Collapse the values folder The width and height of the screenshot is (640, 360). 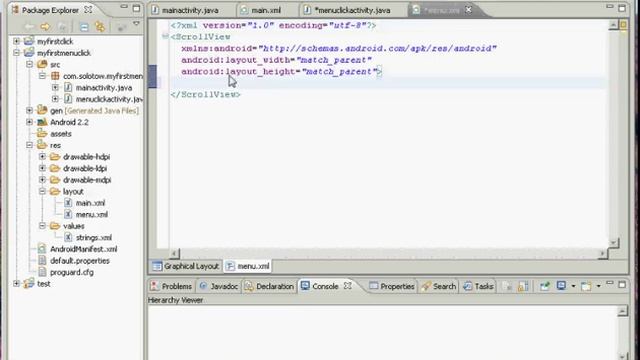(x=42, y=226)
